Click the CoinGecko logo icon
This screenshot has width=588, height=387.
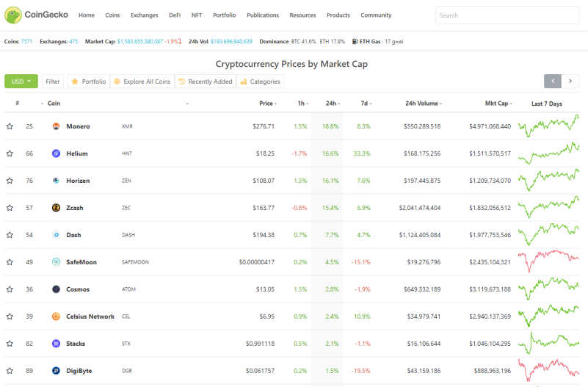pos(13,15)
